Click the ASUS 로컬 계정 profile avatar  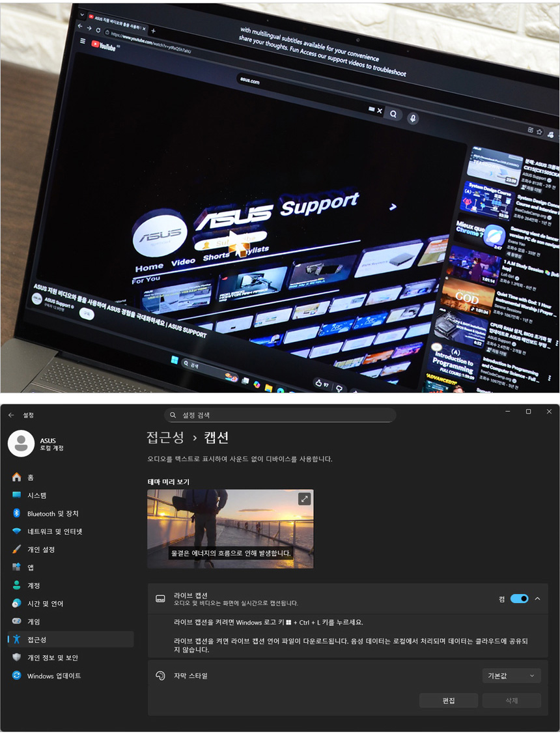tap(21, 444)
